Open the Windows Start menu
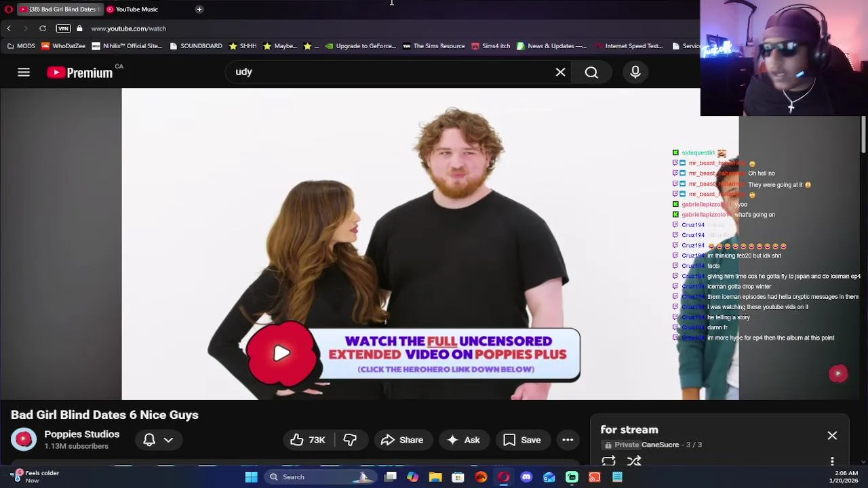Viewport: 868px width, 488px height. pos(251,477)
